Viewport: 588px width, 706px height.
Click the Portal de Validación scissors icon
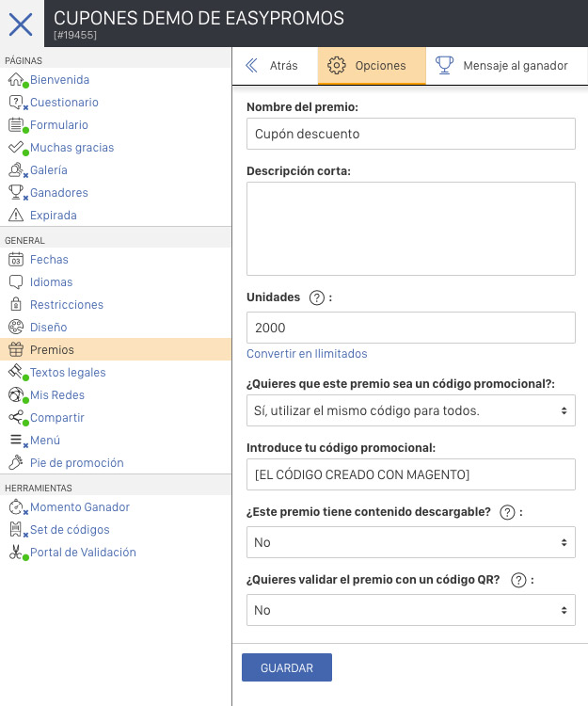click(x=16, y=552)
